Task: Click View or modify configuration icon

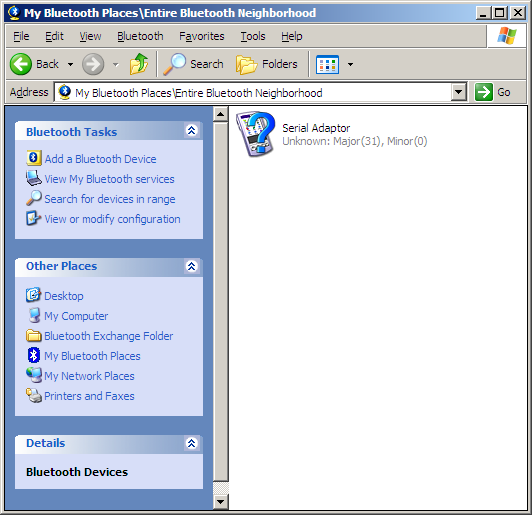Action: 33,218
